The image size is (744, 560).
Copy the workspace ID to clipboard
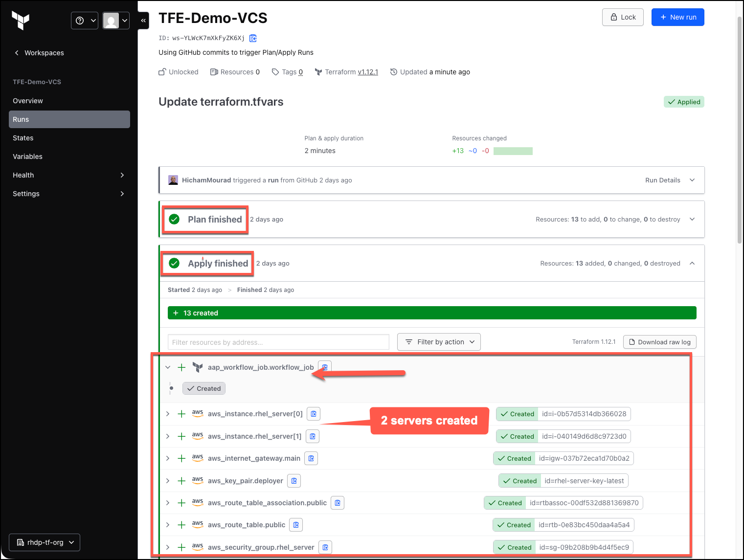pyautogui.click(x=253, y=38)
